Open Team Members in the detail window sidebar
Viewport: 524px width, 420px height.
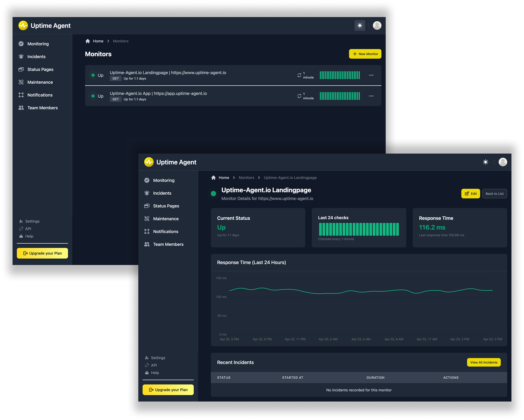point(168,245)
